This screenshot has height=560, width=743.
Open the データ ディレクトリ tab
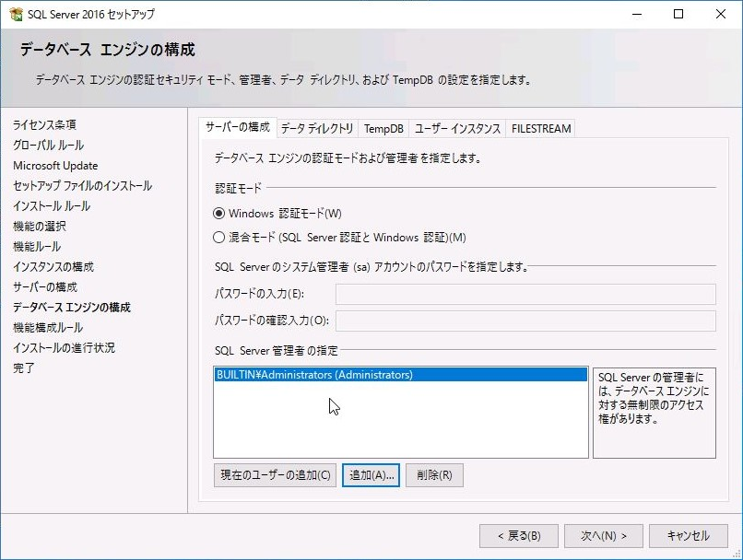point(317,129)
